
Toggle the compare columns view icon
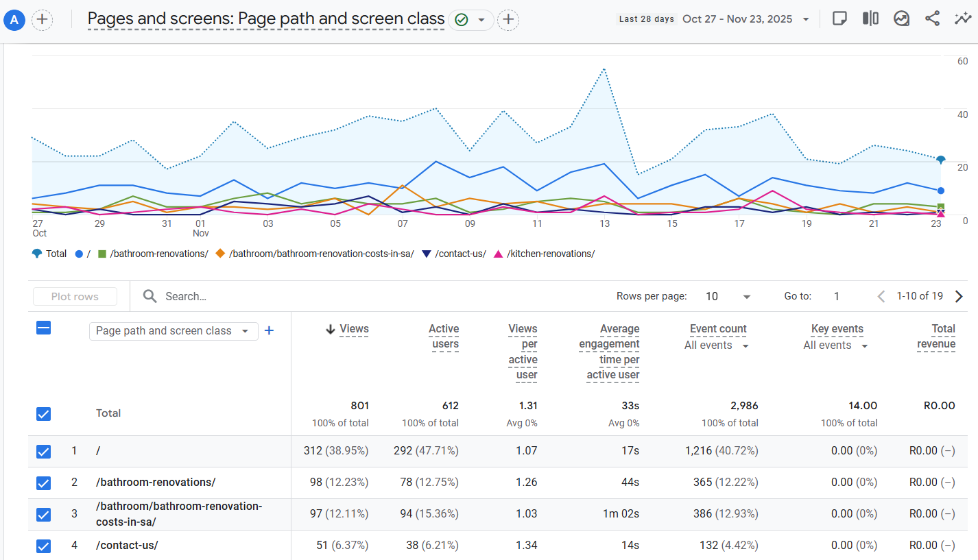click(x=870, y=19)
